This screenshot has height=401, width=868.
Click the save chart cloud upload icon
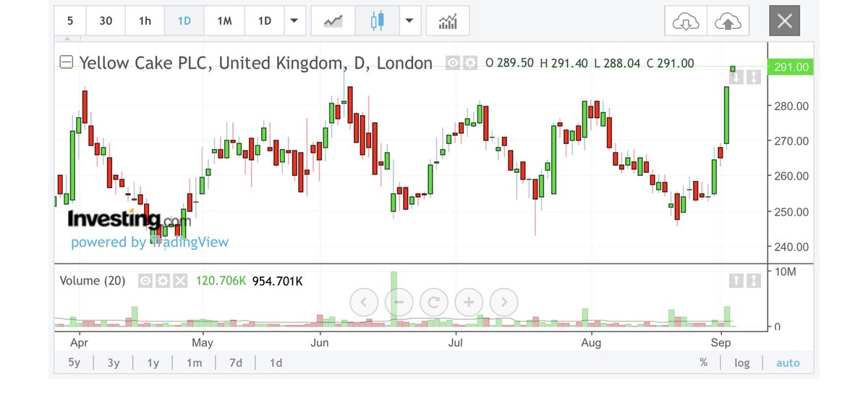pyautogui.click(x=727, y=22)
